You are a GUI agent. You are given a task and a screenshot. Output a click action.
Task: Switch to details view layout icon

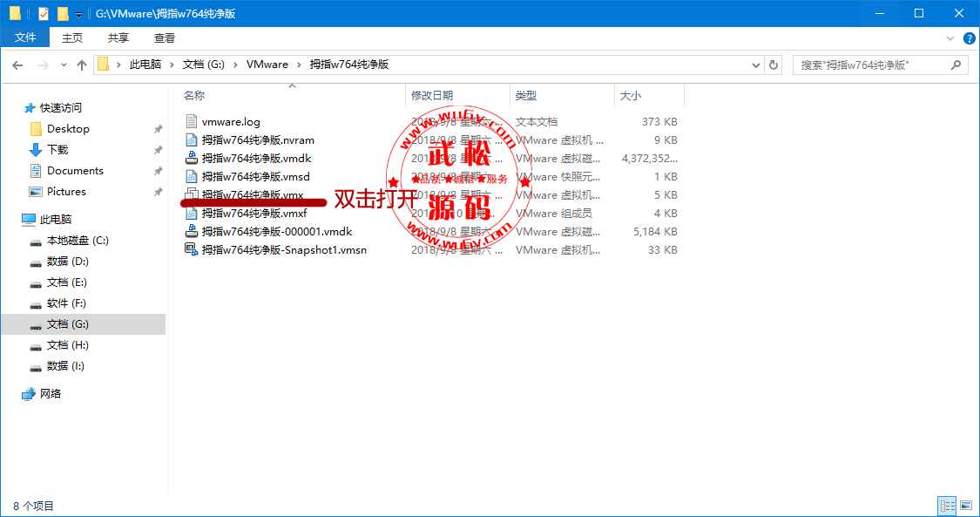948,505
